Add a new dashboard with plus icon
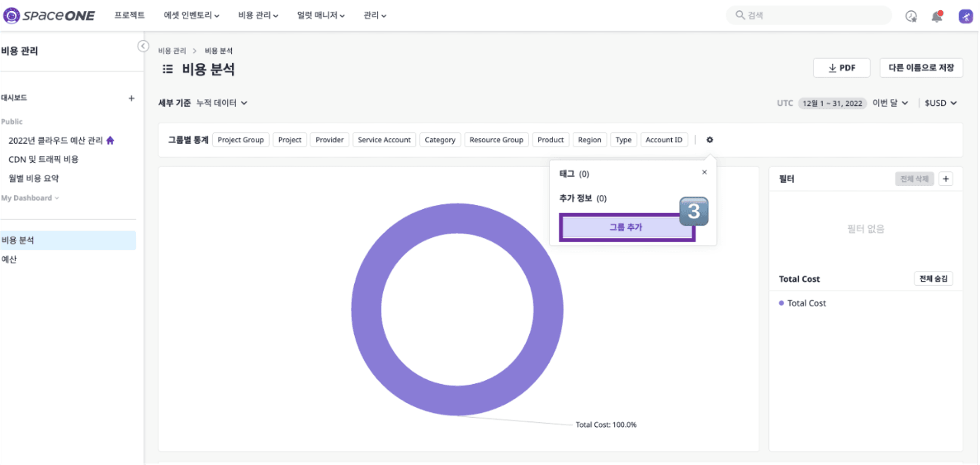 coord(131,98)
